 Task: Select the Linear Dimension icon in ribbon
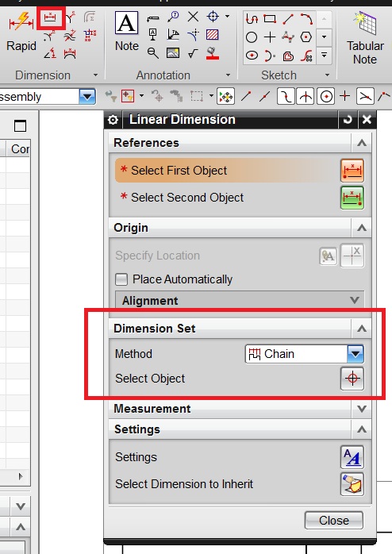pyautogui.click(x=50, y=17)
